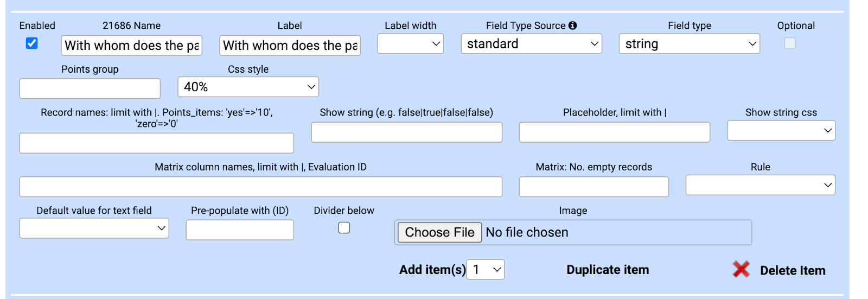Click the Duplicate item link
Viewport: 868px width, 299px height.
click(608, 270)
